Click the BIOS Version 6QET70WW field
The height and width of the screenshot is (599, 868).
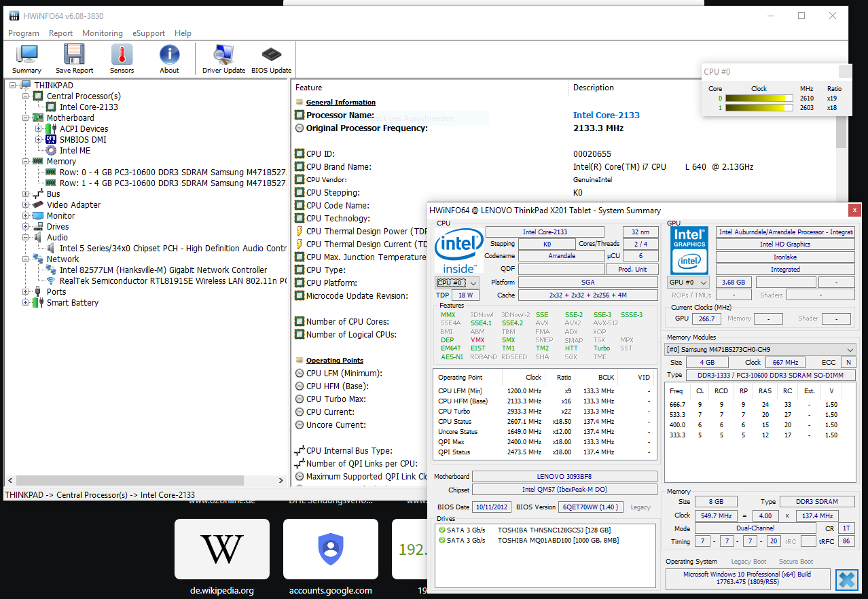[590, 507]
